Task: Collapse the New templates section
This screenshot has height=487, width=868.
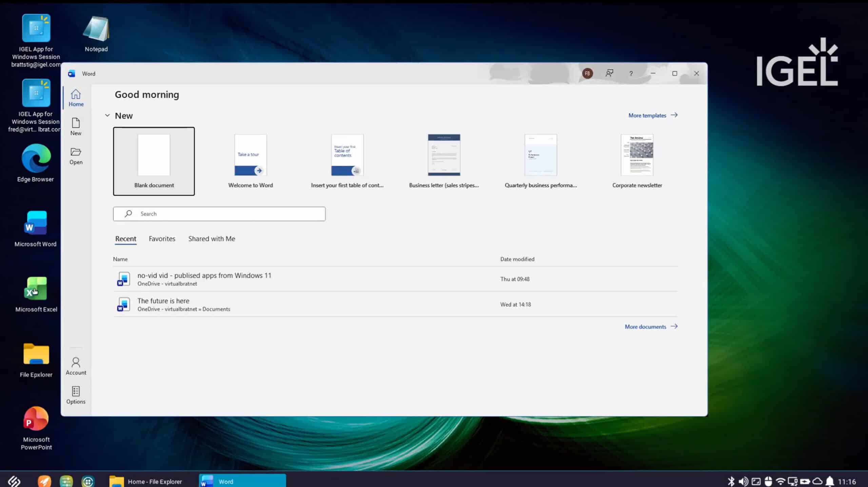Action: point(107,116)
